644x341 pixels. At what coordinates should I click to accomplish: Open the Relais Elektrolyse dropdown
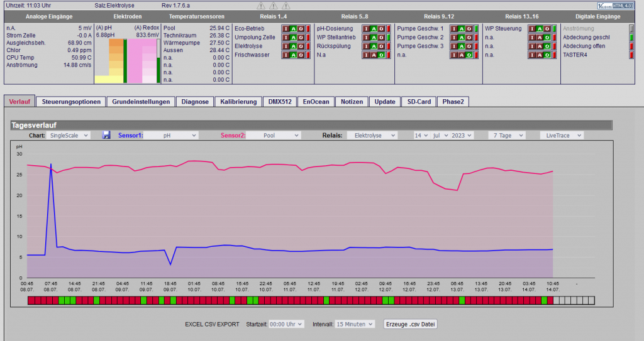pyautogui.click(x=372, y=136)
